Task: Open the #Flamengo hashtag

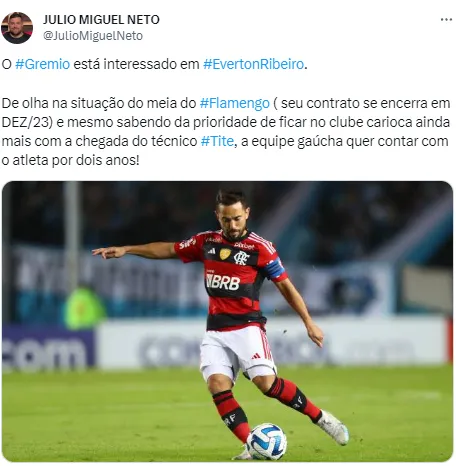Action: click(235, 103)
